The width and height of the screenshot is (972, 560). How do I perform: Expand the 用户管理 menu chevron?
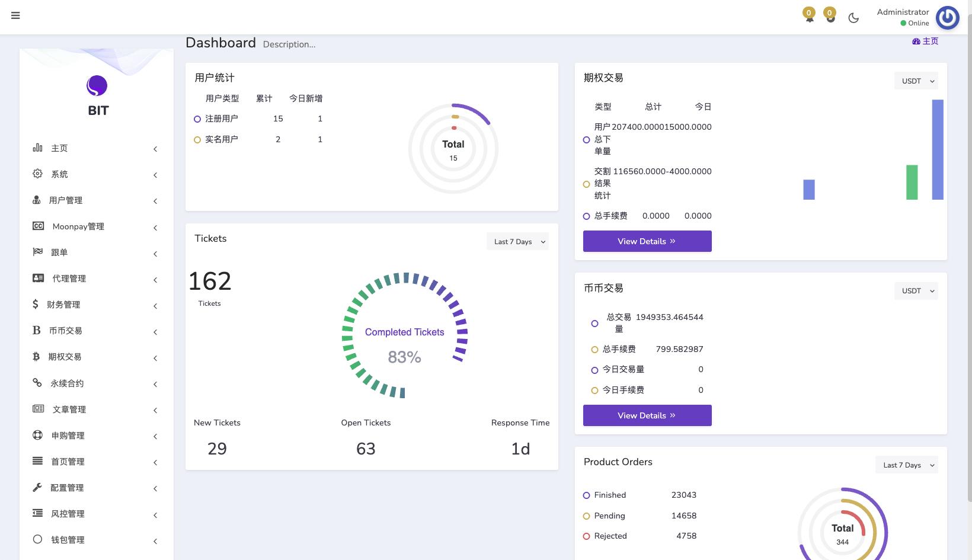(x=155, y=201)
